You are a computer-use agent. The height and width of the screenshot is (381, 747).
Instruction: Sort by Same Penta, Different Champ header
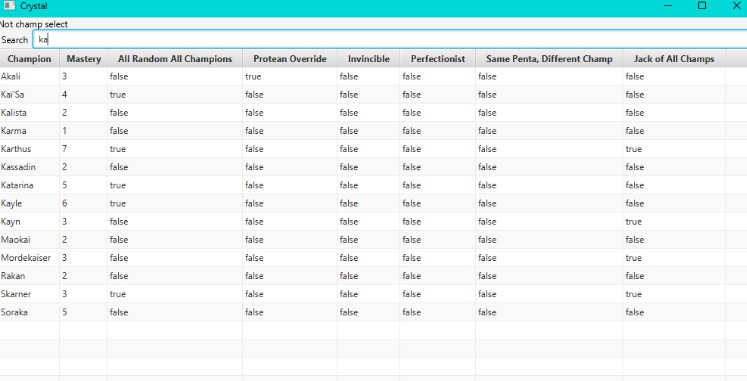[x=549, y=59]
